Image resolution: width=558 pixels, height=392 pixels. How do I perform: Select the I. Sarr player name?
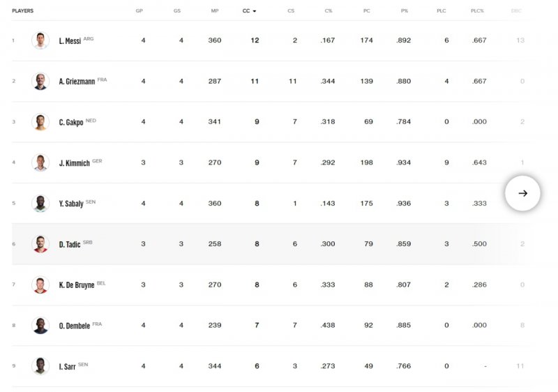pos(67,366)
